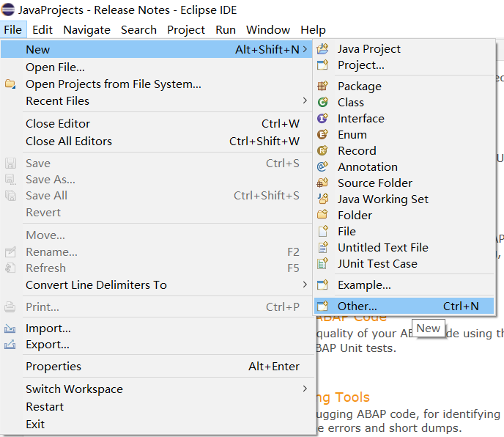Click the Eclipse logo in title bar
Image resolution: width=504 pixels, height=437 pixels.
pos(8,10)
